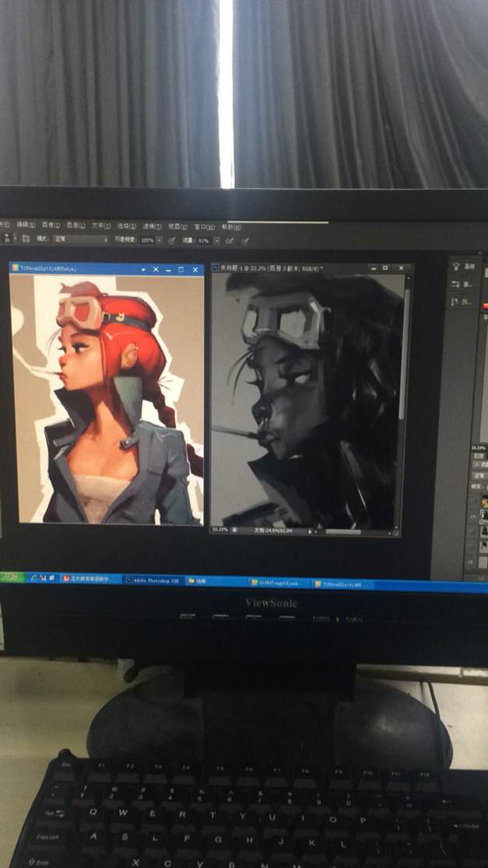Open the 编辑 (Edit) menu
Image resolution: width=488 pixels, height=868 pixels.
pos(26,225)
